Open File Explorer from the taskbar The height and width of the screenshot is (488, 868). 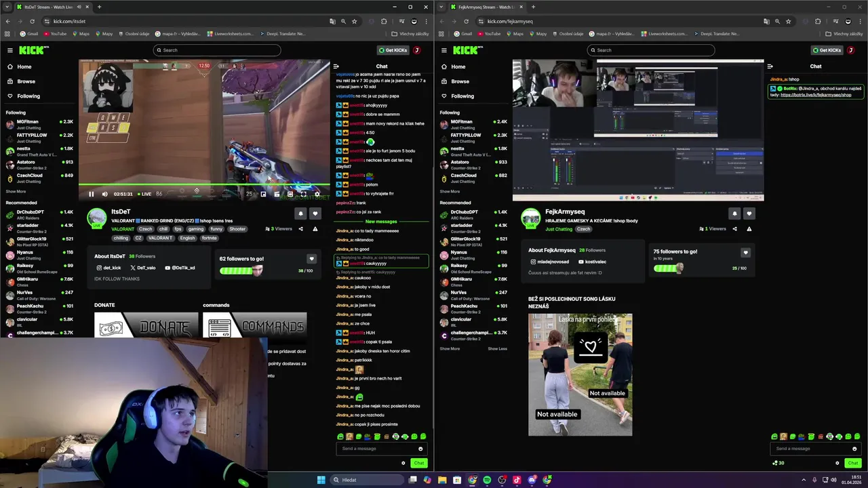[442, 480]
